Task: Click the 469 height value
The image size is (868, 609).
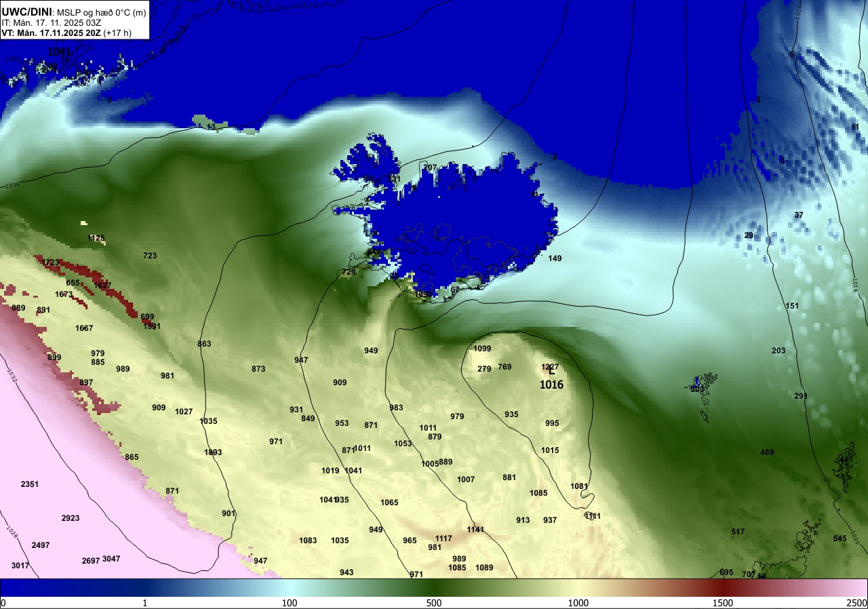Action: (x=767, y=452)
